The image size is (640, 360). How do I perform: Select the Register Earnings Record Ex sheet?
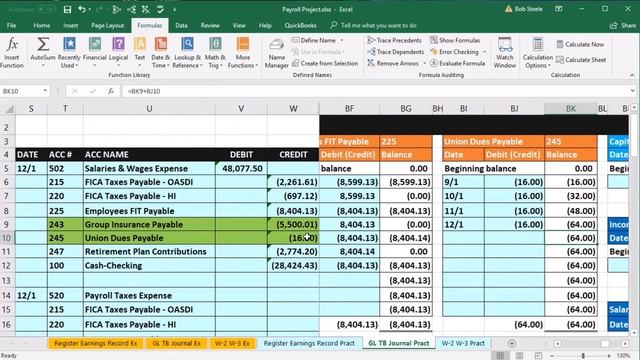click(96, 343)
